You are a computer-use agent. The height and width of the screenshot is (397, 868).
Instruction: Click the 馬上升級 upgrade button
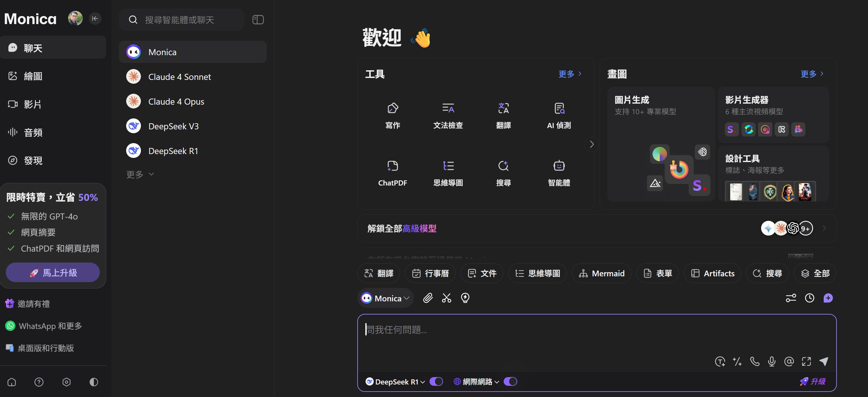(53, 272)
